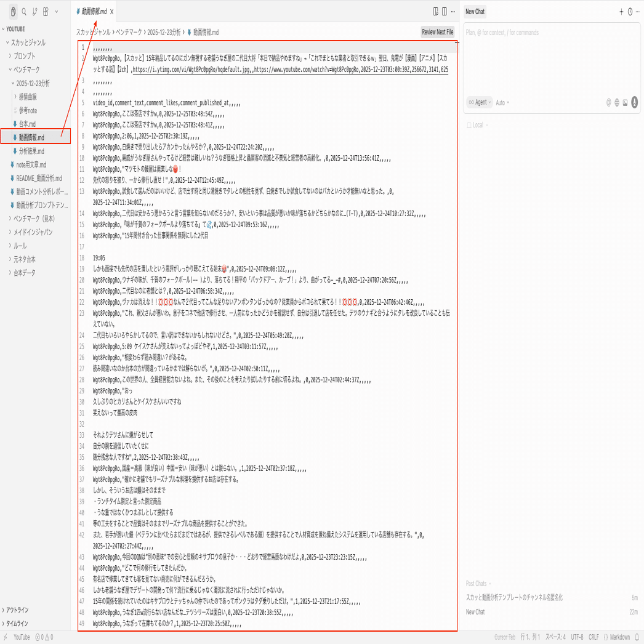This screenshot has width=644, height=644.
Task: Open the notifications bell icon
Action: (637, 637)
